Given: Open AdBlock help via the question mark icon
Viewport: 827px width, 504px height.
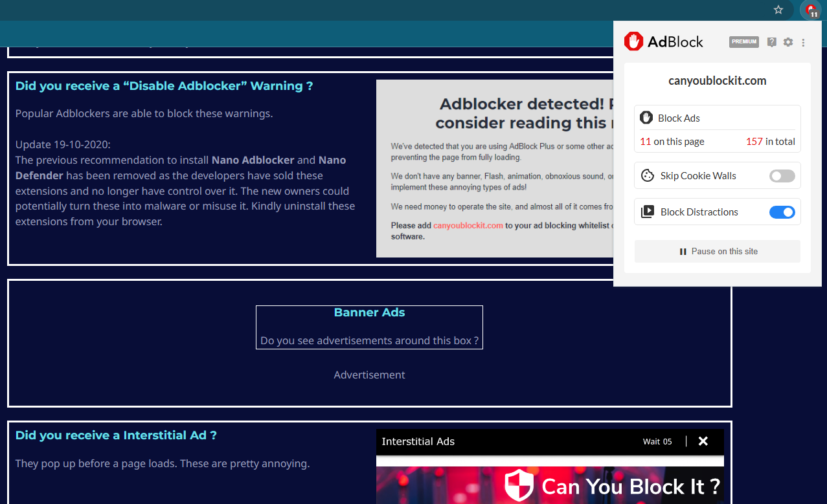Looking at the screenshot, I should tap(771, 42).
